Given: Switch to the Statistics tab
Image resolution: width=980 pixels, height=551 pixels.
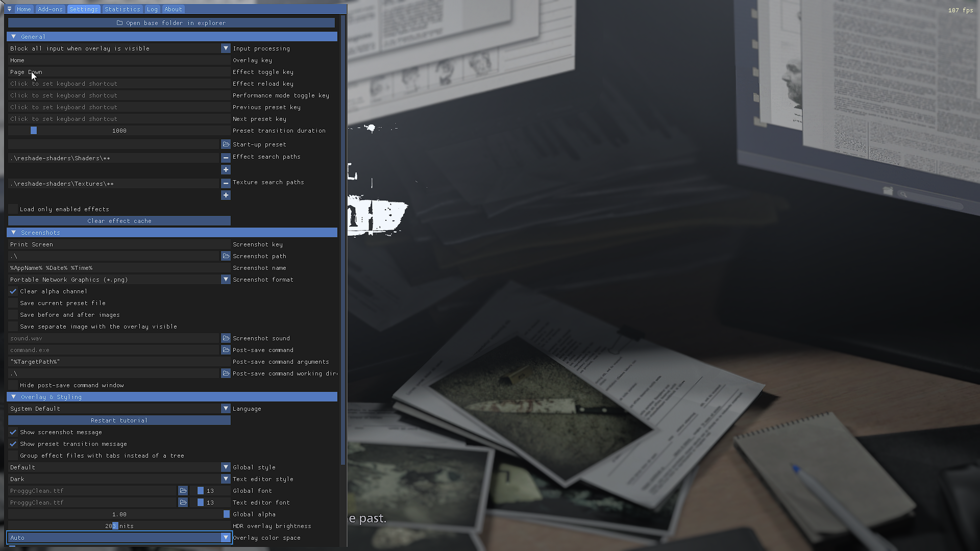Looking at the screenshot, I should (x=122, y=9).
